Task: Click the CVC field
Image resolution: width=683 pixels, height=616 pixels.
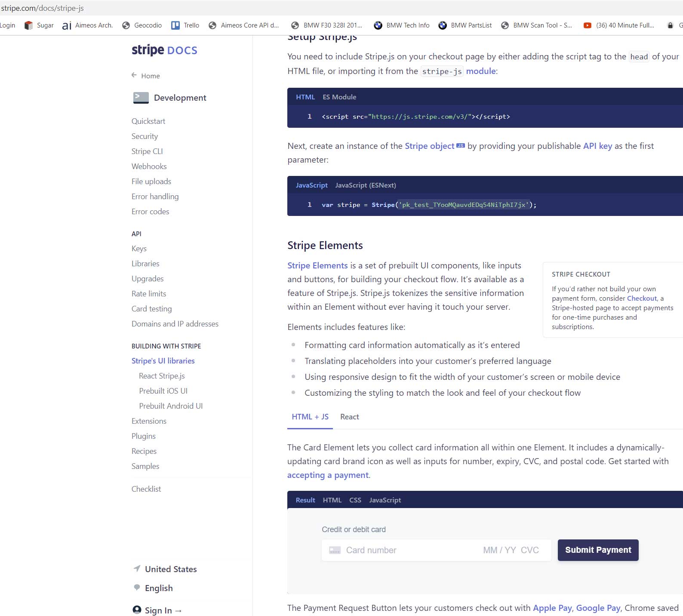Action: click(x=529, y=550)
